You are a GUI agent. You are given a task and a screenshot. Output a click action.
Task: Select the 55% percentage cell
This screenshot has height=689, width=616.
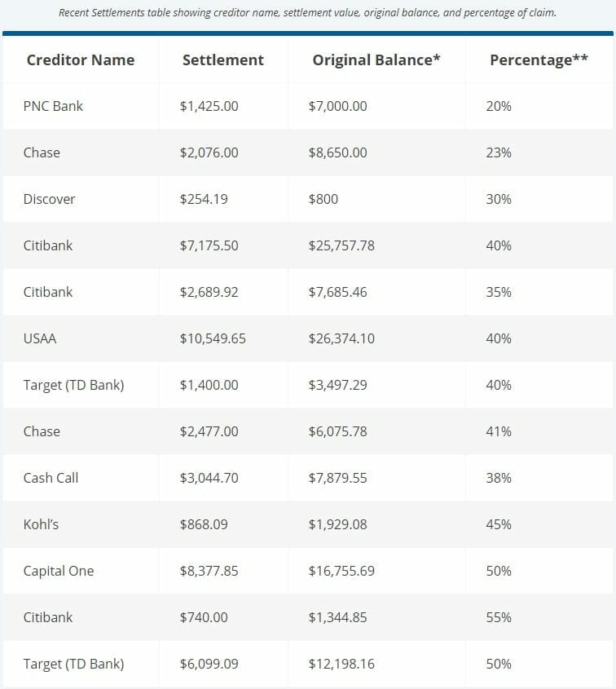tap(498, 617)
